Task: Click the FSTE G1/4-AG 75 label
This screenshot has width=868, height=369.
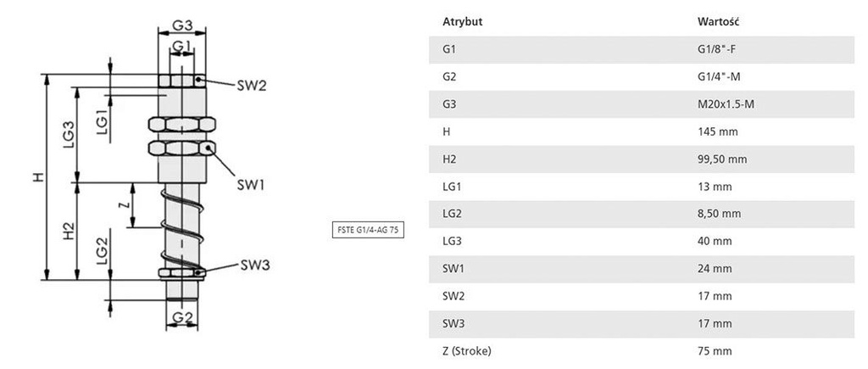Action: 366,231
